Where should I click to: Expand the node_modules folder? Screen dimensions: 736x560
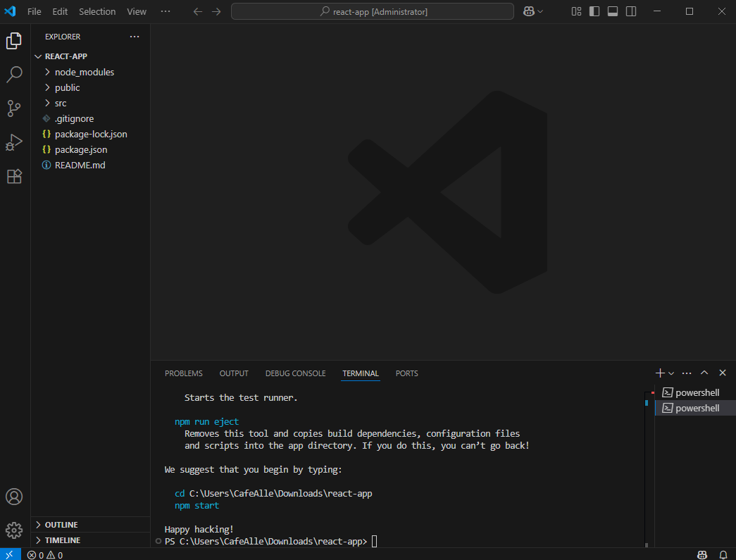coord(91,72)
